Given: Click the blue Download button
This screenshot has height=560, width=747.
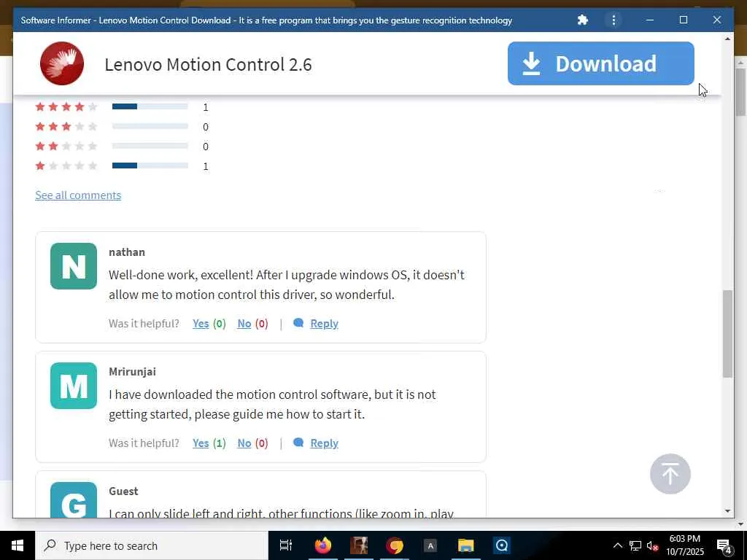Looking at the screenshot, I should 601,63.
